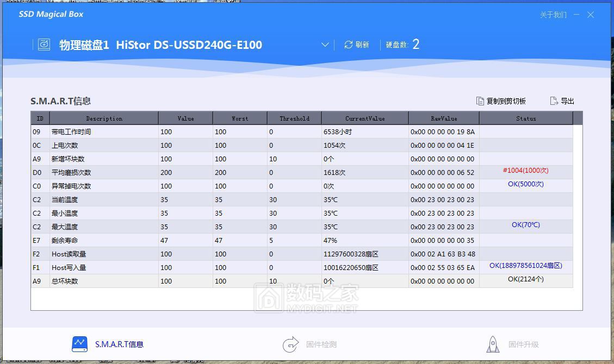Click the 固件升级 rocket icon
This screenshot has width=614, height=364.
coord(493,344)
